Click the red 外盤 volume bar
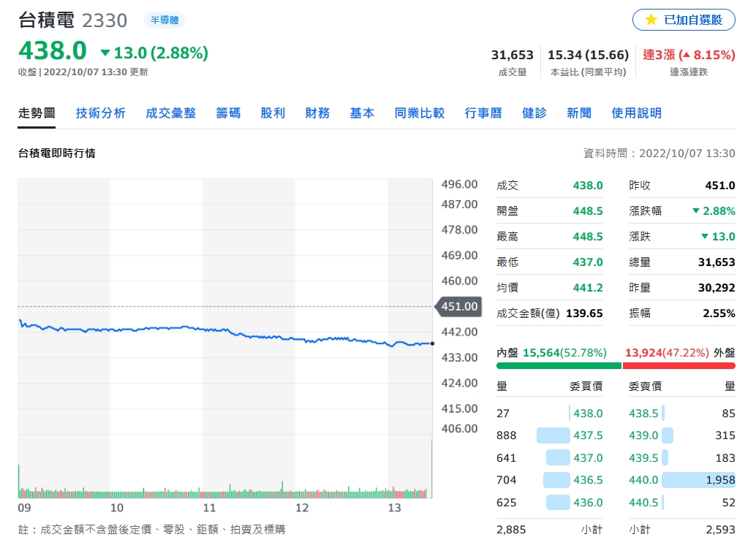The width and height of the screenshot is (756, 548). coord(678,366)
